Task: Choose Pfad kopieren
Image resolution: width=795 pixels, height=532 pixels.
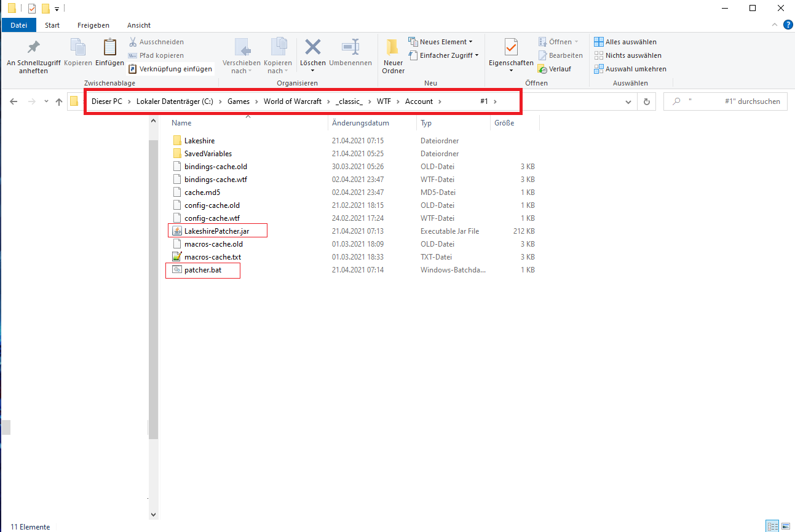Action: click(156, 55)
